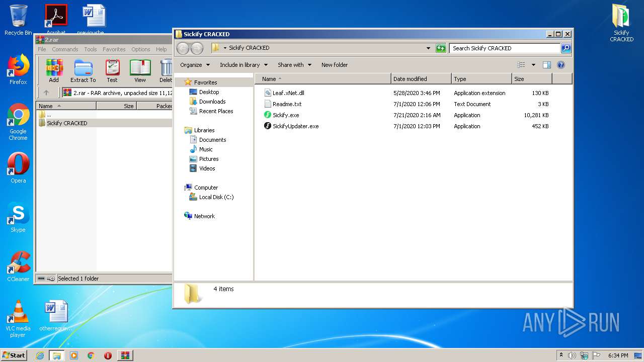Image resolution: width=644 pixels, height=362 pixels.
Task: Click the Extract To icon in WinRAR
Action: (83, 70)
